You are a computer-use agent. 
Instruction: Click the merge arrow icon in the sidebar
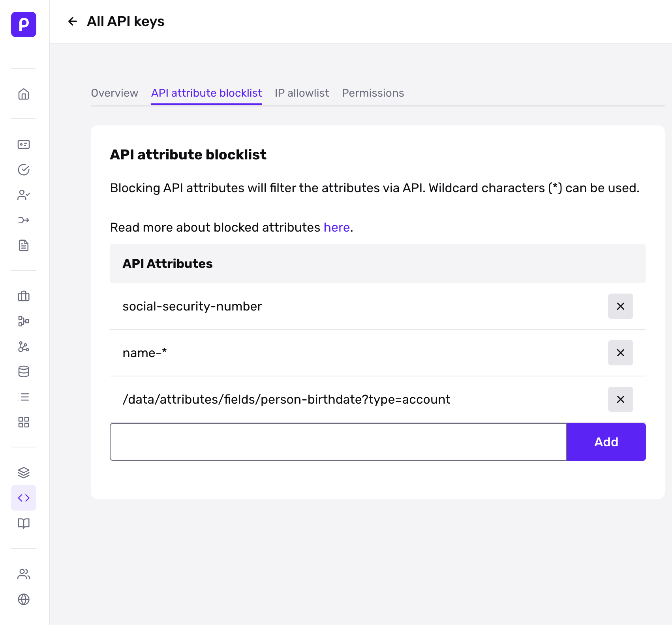pyautogui.click(x=23, y=220)
